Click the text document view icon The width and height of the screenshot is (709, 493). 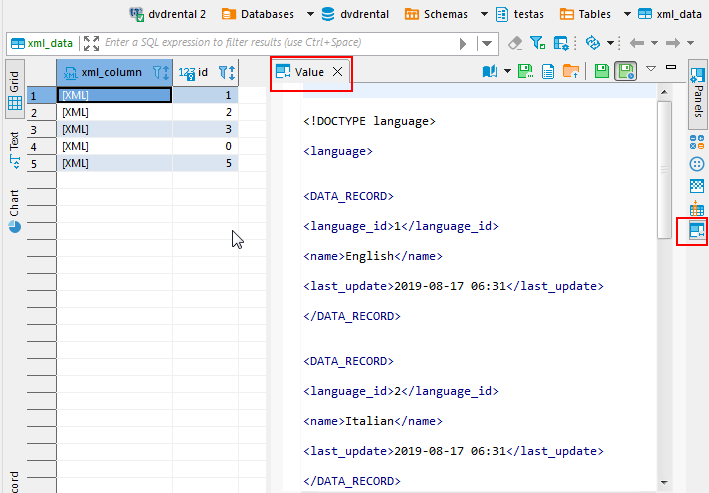point(548,71)
